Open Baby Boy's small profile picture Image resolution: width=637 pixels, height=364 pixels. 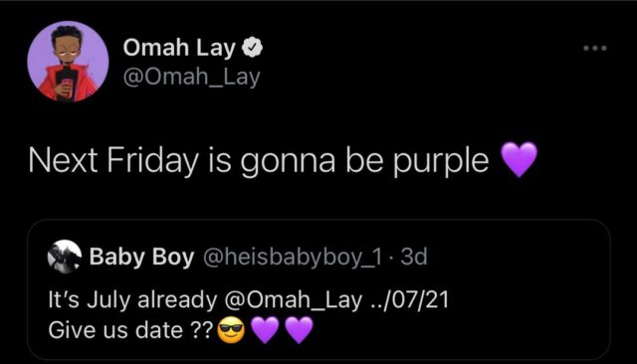[x=64, y=257]
